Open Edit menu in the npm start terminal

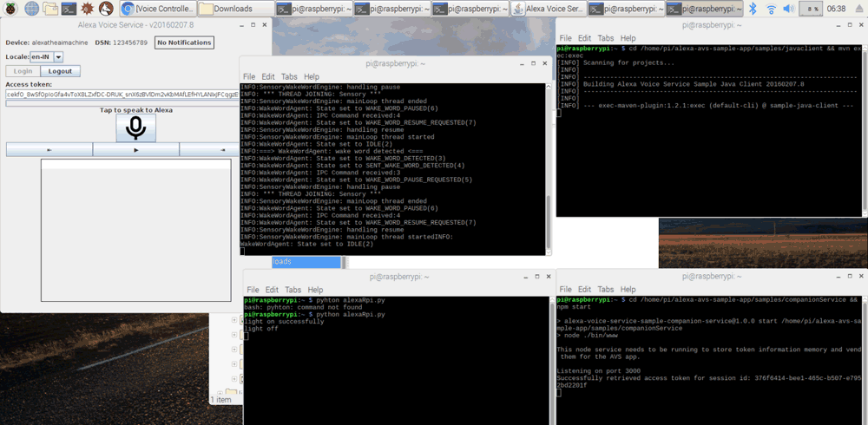point(584,289)
